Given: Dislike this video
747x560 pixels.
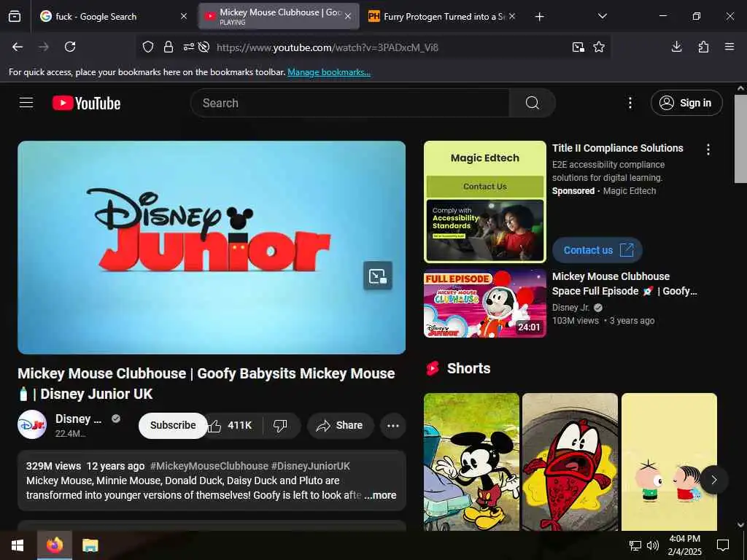Looking at the screenshot, I should click(281, 425).
